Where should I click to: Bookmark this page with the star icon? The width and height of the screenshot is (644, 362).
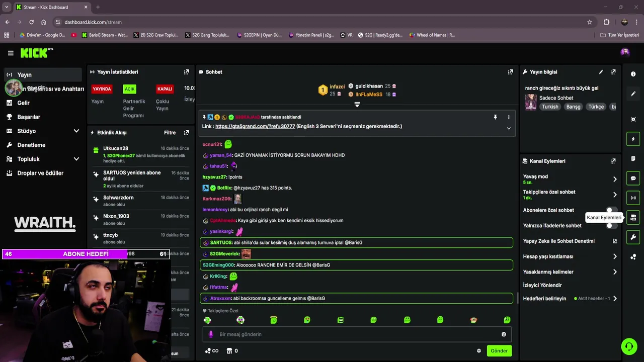pos(590,22)
